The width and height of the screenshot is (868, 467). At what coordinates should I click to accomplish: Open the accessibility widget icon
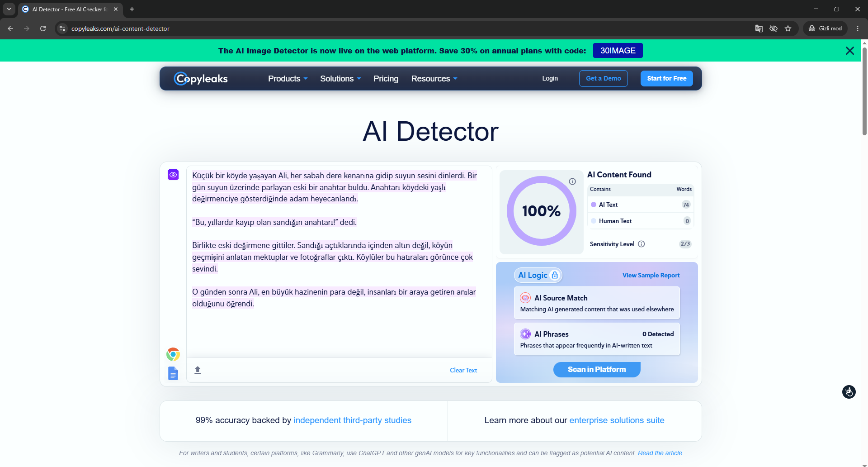(849, 392)
